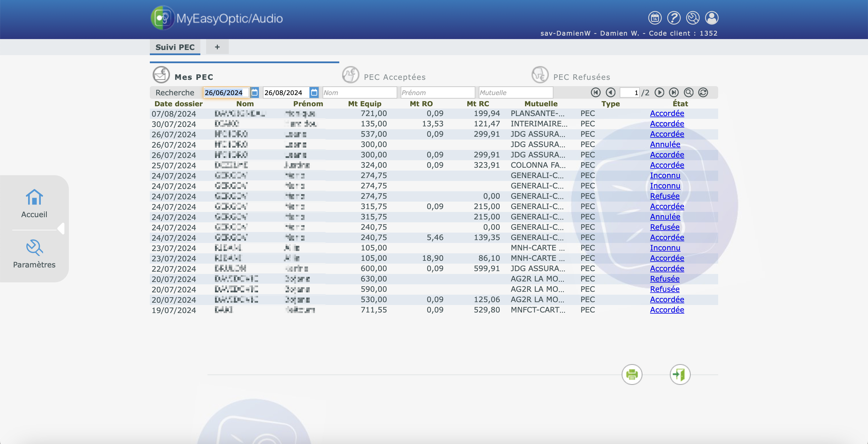The image size is (868, 444).
Task: Click the Type column header
Action: pos(611,104)
